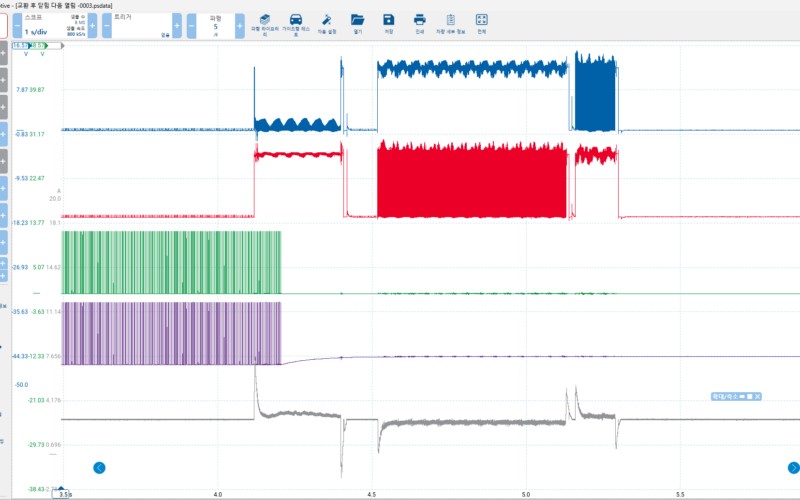Open the waveform library (파형 라이브러리)

click(263, 23)
